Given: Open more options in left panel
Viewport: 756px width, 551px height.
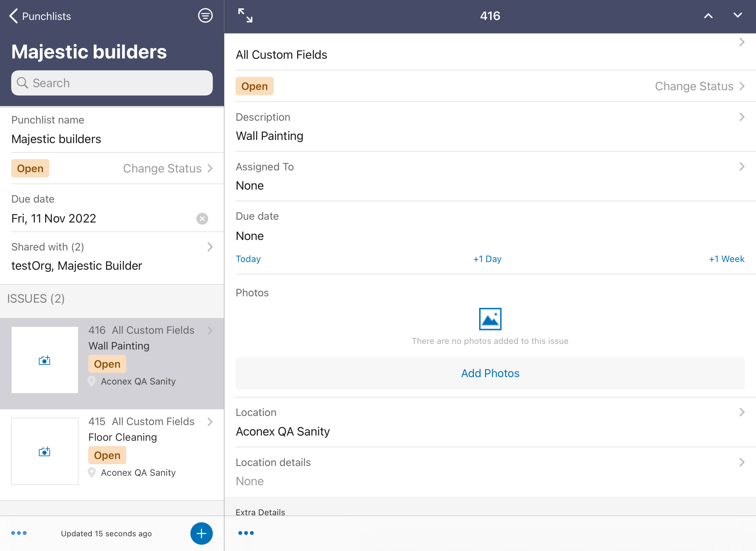Looking at the screenshot, I should (x=19, y=533).
